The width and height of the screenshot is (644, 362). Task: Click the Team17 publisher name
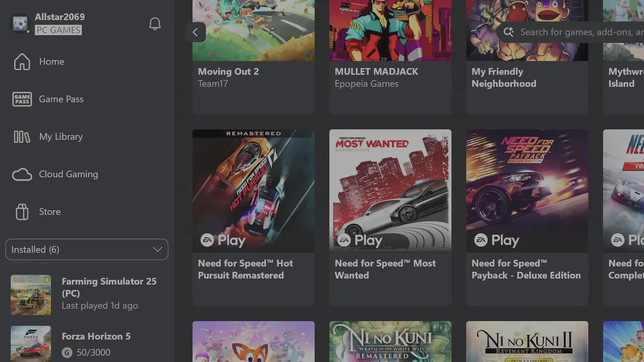213,84
